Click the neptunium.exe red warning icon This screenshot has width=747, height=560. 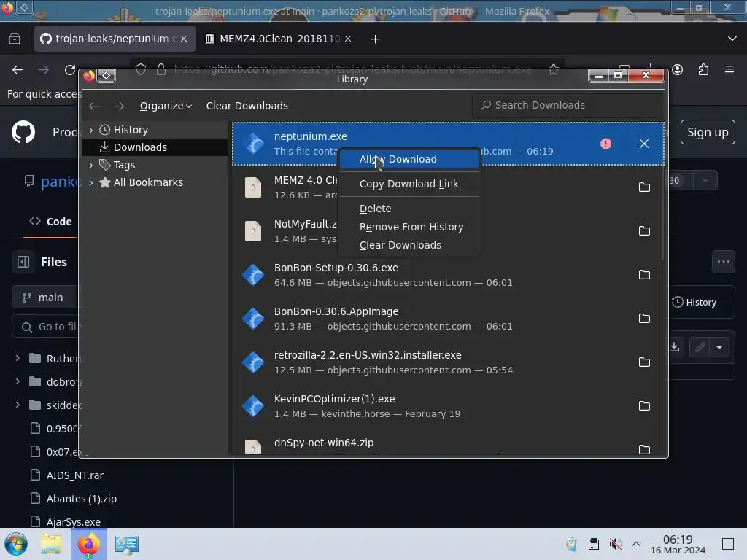(605, 144)
